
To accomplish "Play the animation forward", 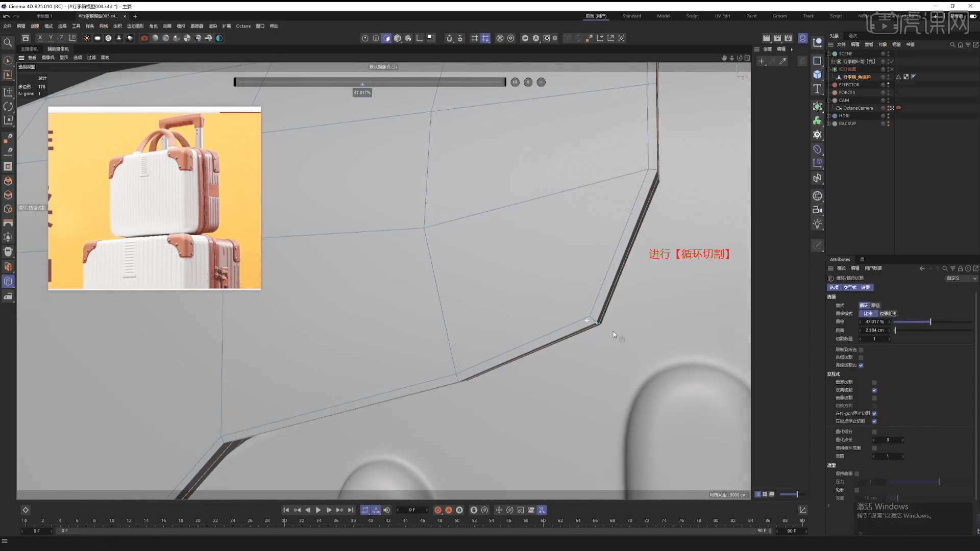I will tap(318, 510).
